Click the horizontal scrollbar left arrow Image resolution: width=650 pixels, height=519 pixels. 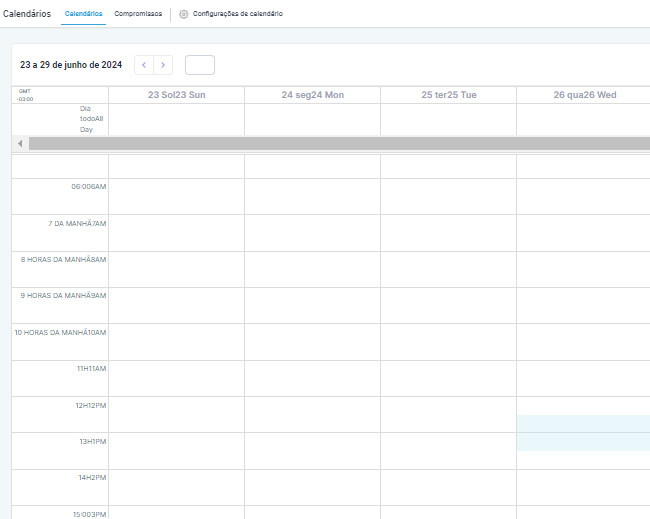20,144
